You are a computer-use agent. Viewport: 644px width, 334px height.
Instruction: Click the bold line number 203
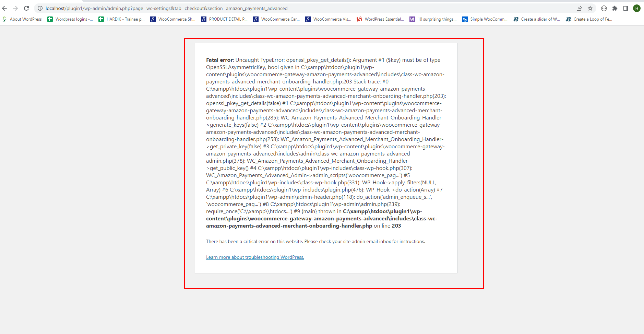[396, 226]
